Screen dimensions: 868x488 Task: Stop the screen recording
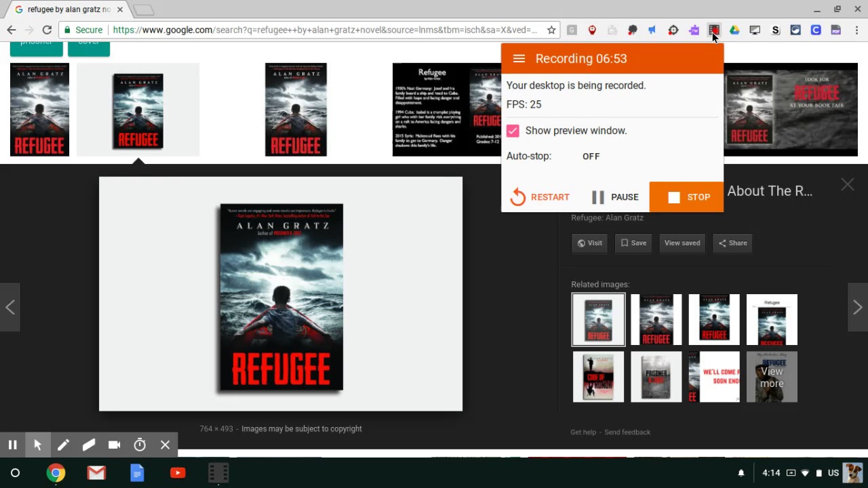(686, 197)
